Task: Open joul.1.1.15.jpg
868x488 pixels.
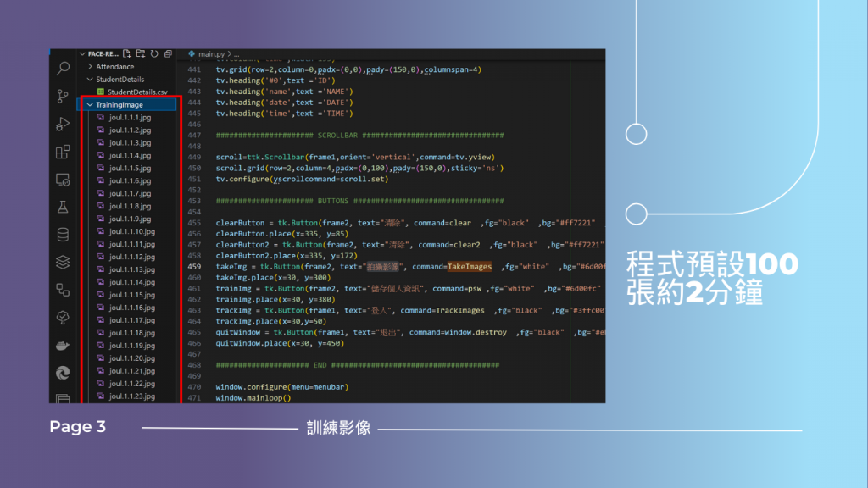Action: coord(132,295)
